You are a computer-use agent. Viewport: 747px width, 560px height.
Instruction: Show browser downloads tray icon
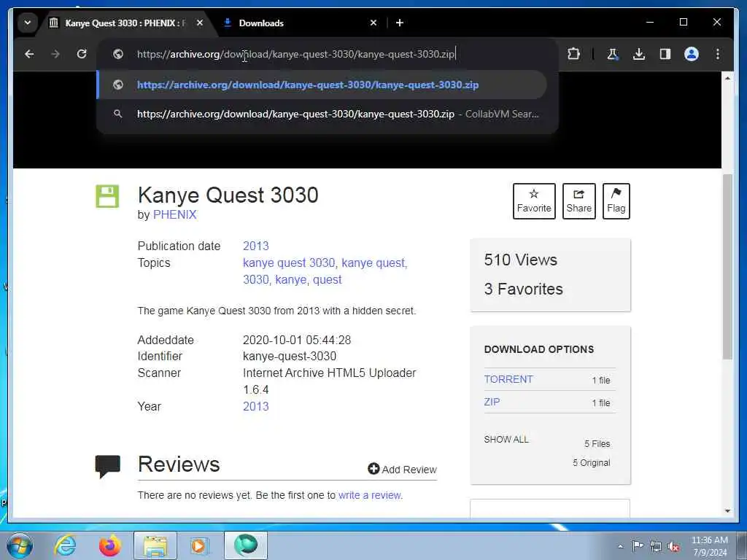pyautogui.click(x=639, y=54)
